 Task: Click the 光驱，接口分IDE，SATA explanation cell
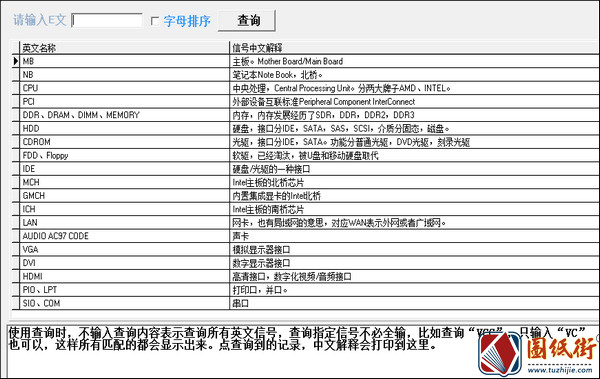pyautogui.click(x=414, y=142)
